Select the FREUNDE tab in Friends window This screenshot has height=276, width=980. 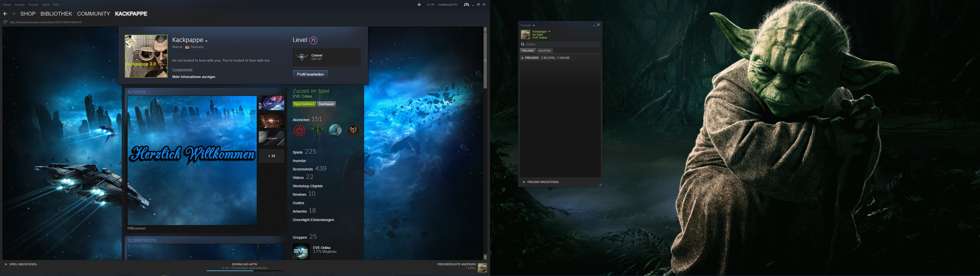pyautogui.click(x=528, y=51)
